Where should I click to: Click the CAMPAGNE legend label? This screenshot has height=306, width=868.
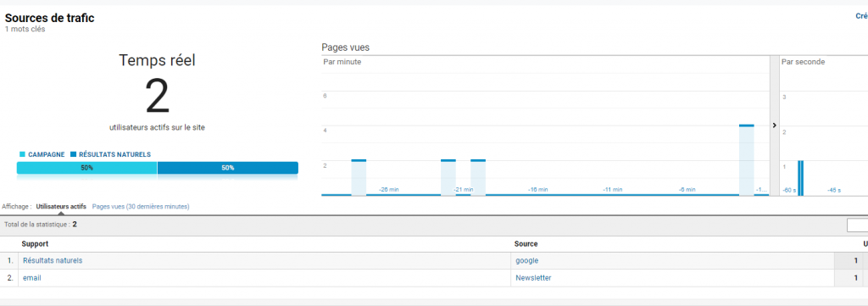(x=47, y=155)
